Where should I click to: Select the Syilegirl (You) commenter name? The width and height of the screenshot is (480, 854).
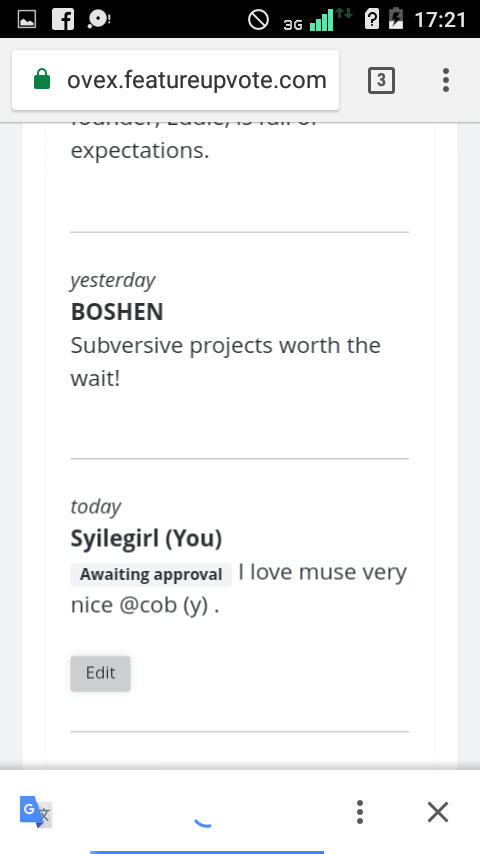[x=147, y=539]
